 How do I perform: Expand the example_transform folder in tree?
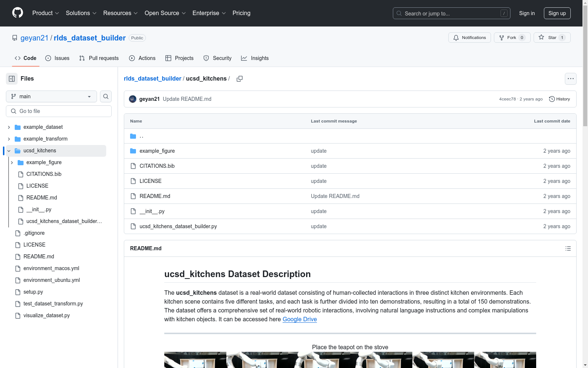tap(9, 139)
